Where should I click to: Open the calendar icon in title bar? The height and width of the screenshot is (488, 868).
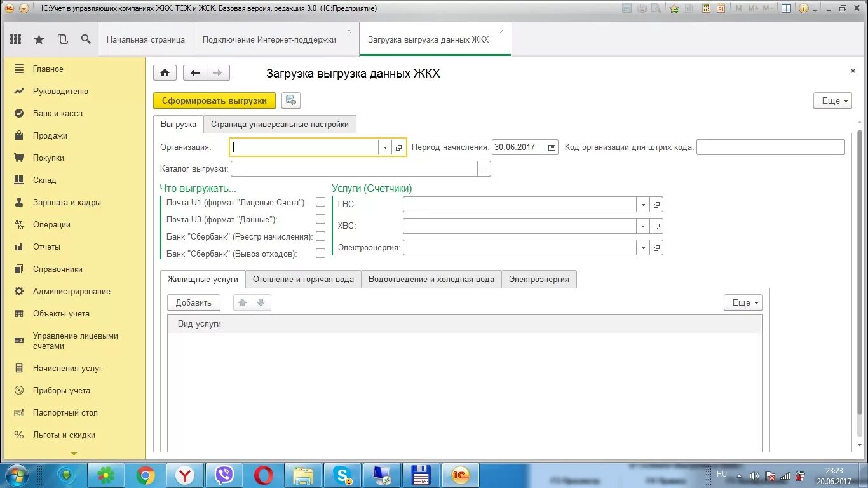721,8
